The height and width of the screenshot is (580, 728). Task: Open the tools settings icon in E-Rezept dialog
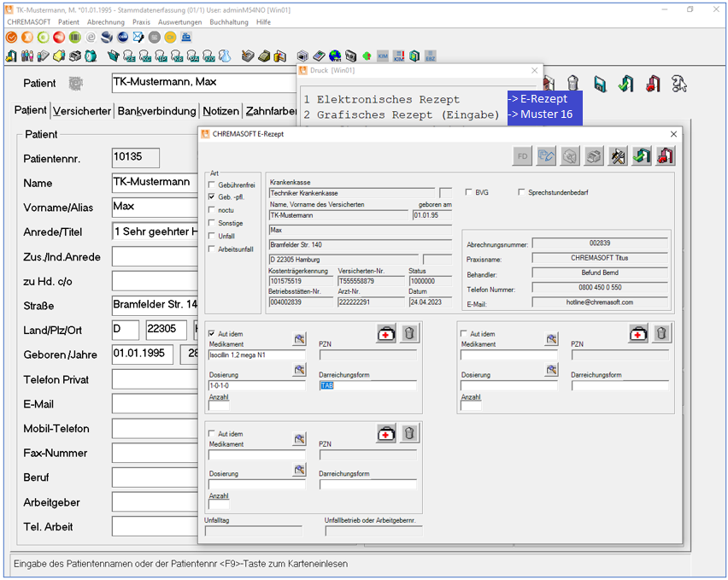coord(618,156)
